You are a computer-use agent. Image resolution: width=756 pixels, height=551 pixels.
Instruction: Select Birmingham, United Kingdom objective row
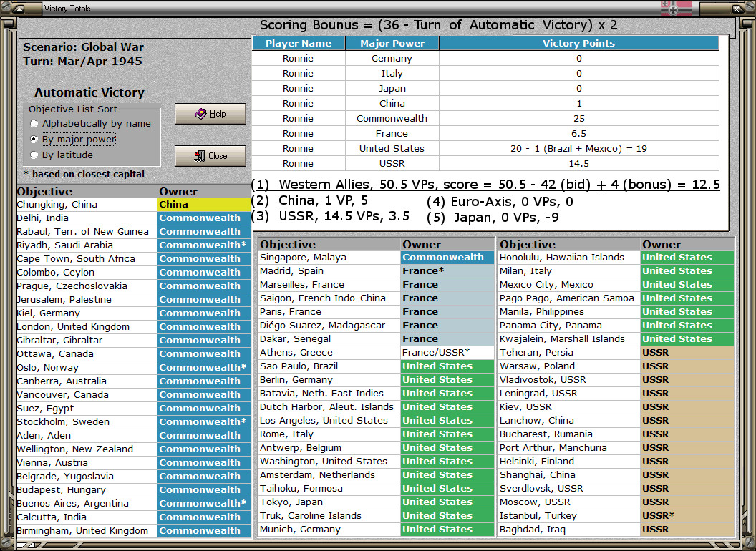[x=134, y=531]
